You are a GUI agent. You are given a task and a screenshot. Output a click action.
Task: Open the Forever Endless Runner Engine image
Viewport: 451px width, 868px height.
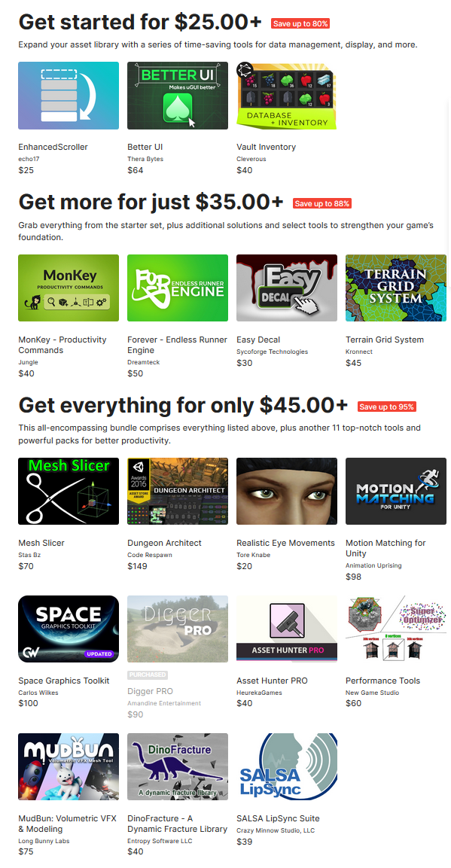pos(178,288)
